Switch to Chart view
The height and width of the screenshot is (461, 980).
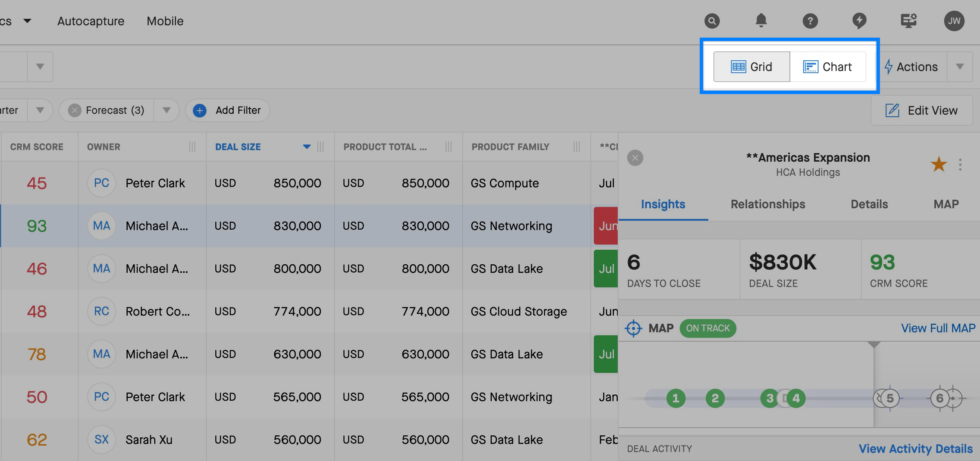coord(828,67)
